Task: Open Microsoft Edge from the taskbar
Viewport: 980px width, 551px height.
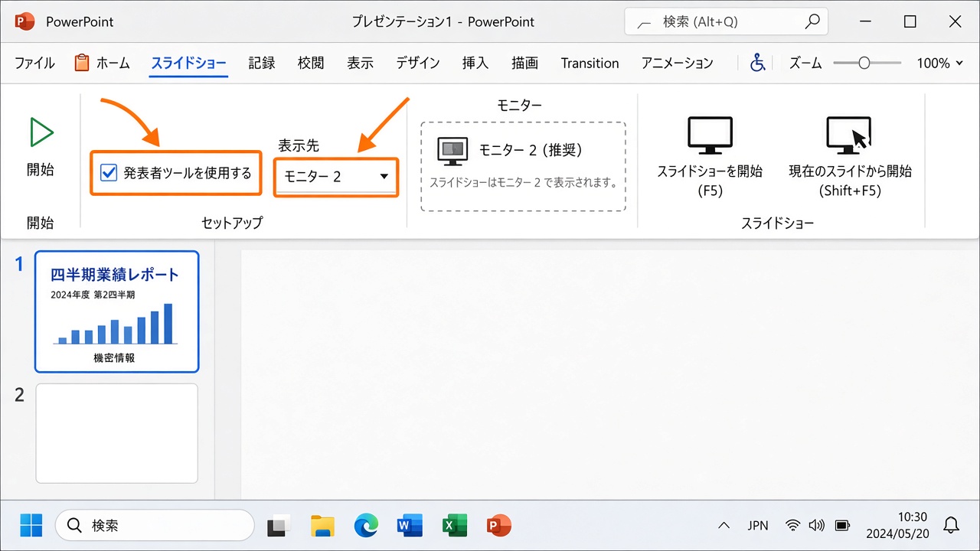Action: click(366, 526)
